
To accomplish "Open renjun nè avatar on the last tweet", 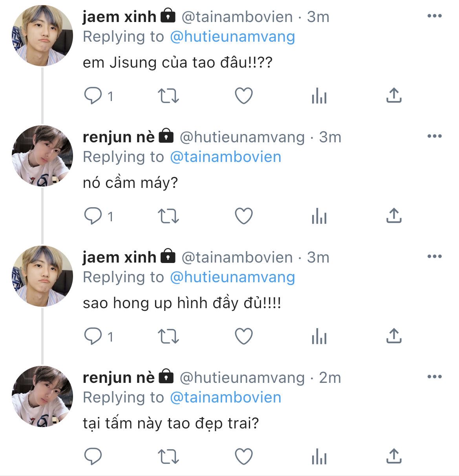I will click(x=42, y=396).
